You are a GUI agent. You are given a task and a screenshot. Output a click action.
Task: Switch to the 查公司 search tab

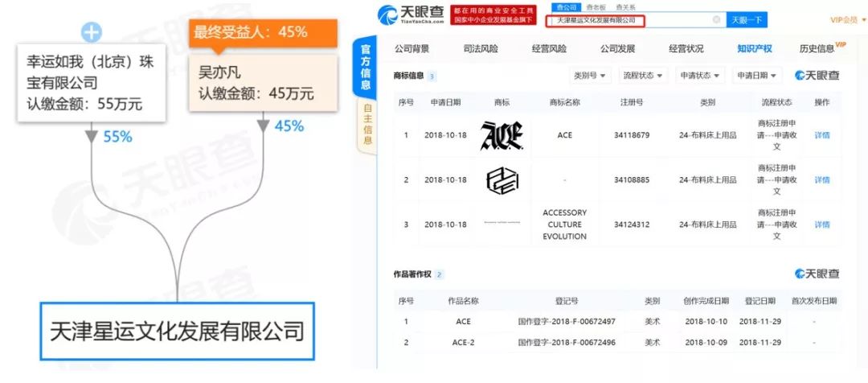pos(566,7)
